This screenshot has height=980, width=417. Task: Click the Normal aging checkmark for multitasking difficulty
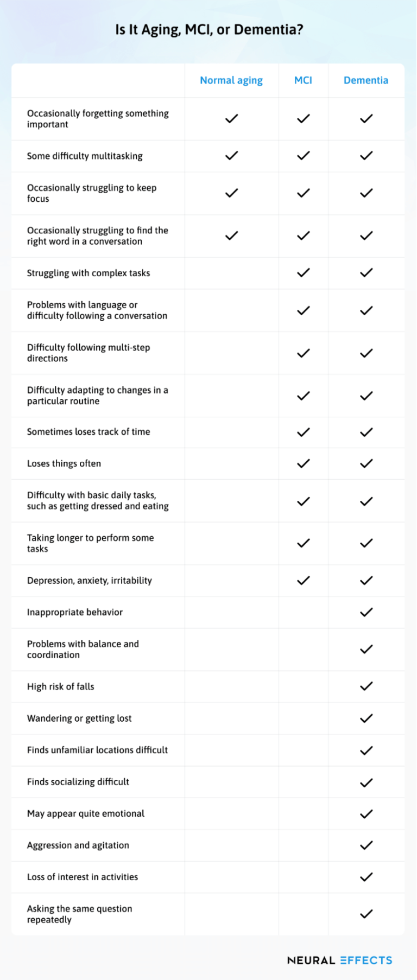click(232, 156)
